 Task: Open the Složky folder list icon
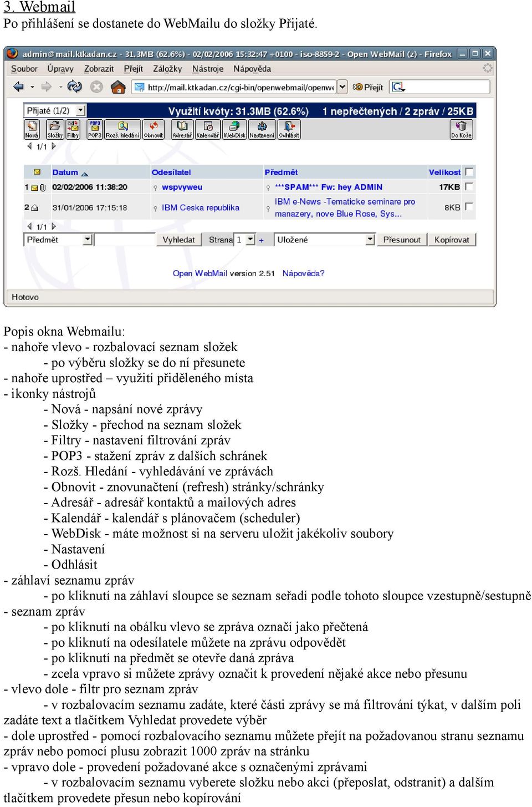click(x=55, y=129)
